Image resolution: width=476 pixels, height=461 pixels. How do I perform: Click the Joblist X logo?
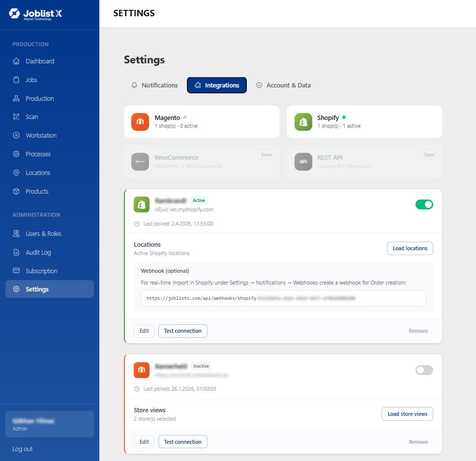[35, 14]
